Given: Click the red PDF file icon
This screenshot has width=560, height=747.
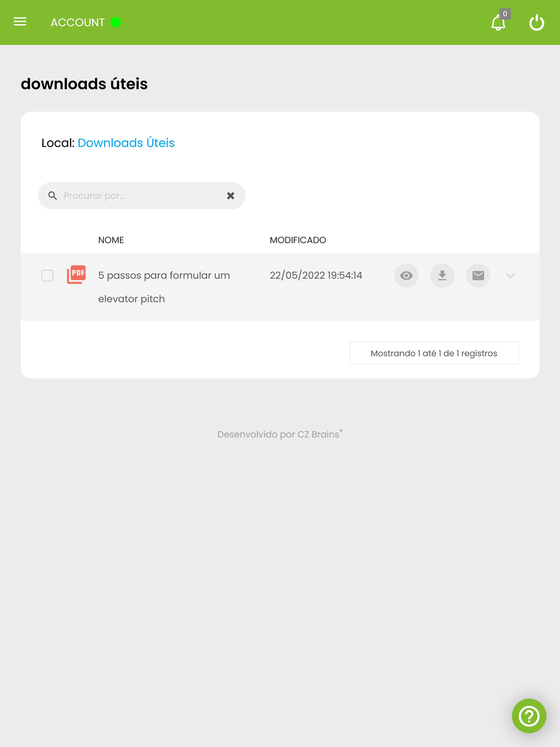Looking at the screenshot, I should pos(76,275).
